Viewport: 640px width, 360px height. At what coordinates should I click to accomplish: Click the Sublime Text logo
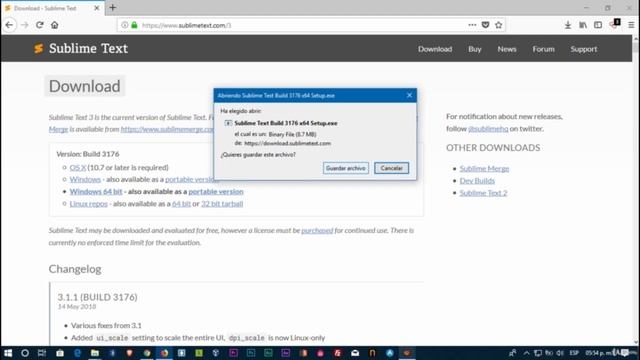(x=81, y=49)
